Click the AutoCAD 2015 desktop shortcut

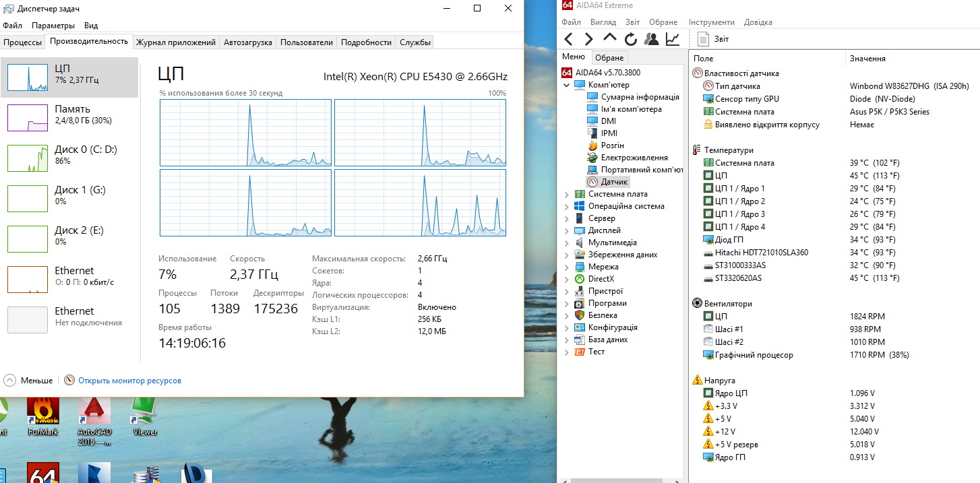coord(94,422)
